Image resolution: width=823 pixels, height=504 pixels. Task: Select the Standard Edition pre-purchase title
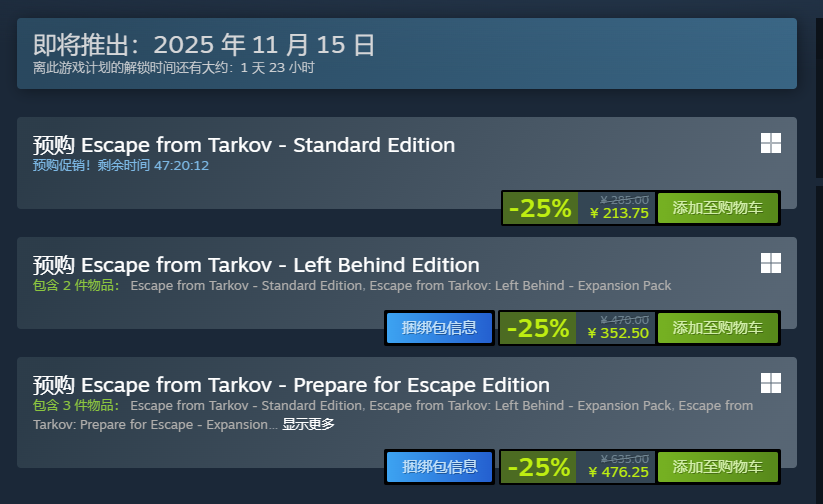243,145
